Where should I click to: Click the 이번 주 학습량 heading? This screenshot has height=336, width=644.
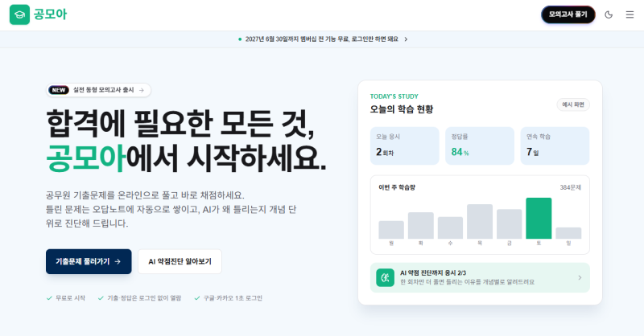[397, 187]
